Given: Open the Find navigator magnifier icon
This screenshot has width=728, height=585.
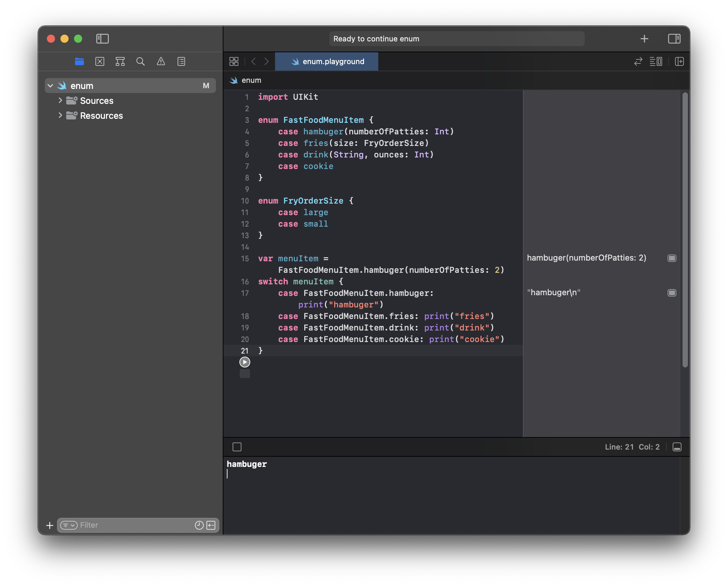Looking at the screenshot, I should click(x=140, y=61).
